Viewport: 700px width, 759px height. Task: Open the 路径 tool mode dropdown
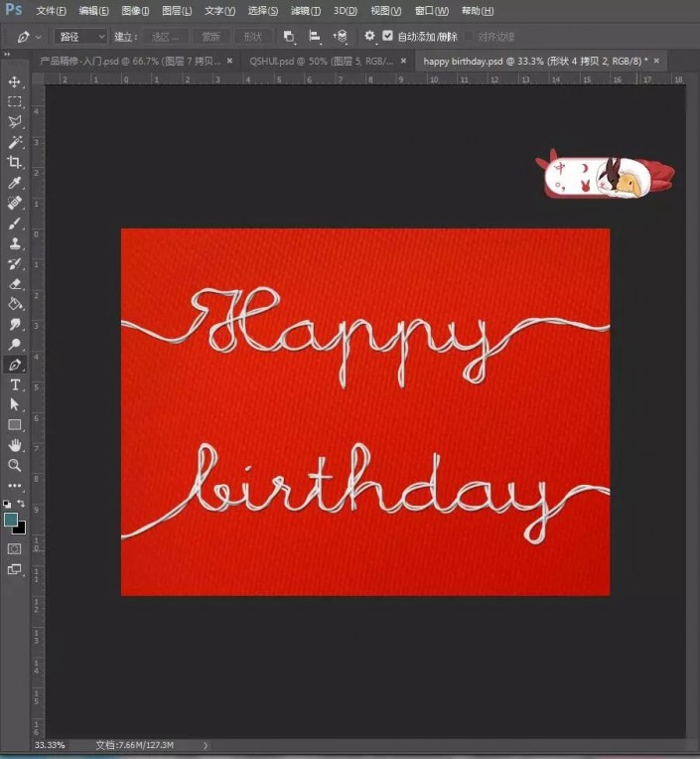tap(80, 37)
